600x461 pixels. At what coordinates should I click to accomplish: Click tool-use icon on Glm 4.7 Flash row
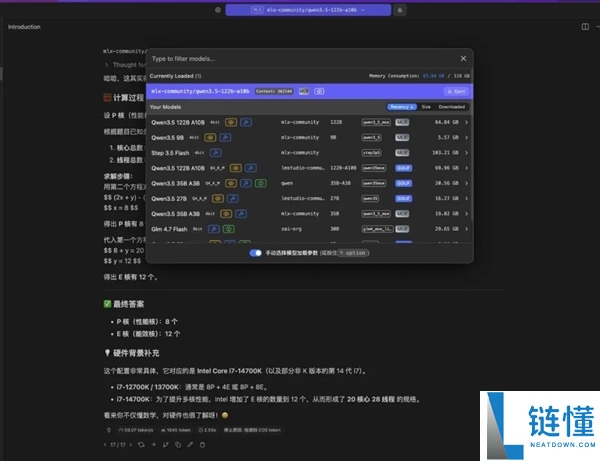(x=214, y=229)
